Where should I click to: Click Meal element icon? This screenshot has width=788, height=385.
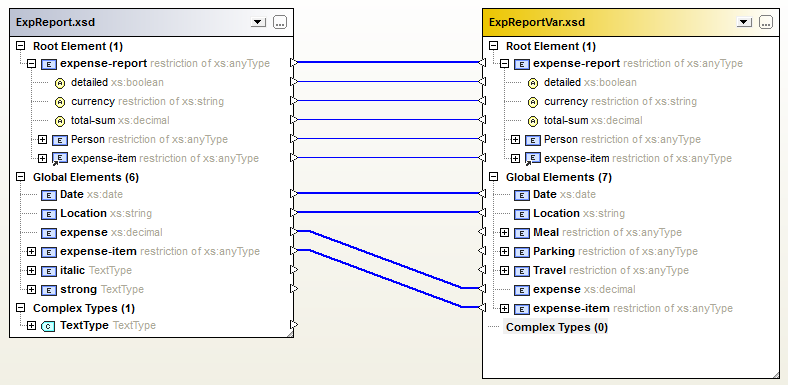pyautogui.click(x=522, y=233)
